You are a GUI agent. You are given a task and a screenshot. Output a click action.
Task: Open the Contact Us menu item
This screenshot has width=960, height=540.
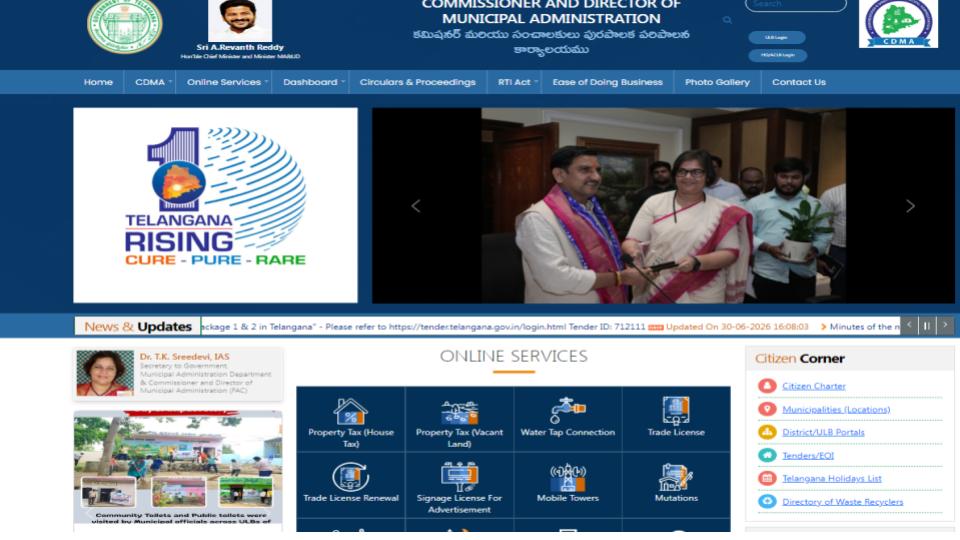coord(798,82)
